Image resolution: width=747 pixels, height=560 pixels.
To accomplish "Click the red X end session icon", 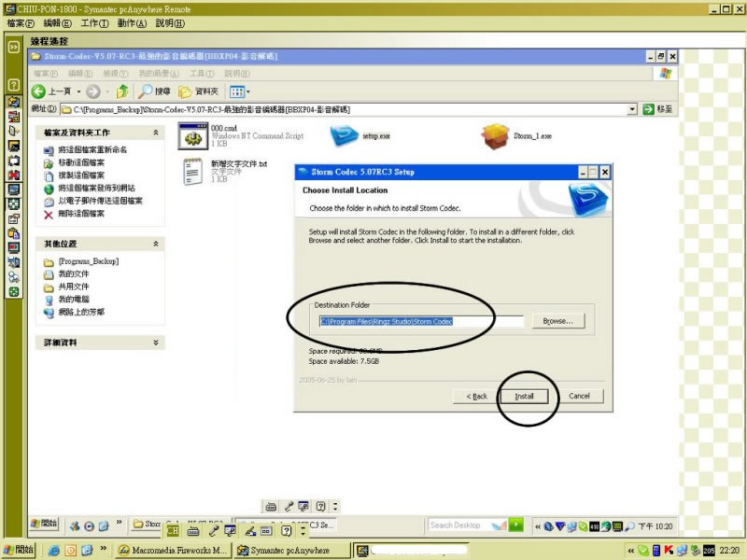I will 14,175.
